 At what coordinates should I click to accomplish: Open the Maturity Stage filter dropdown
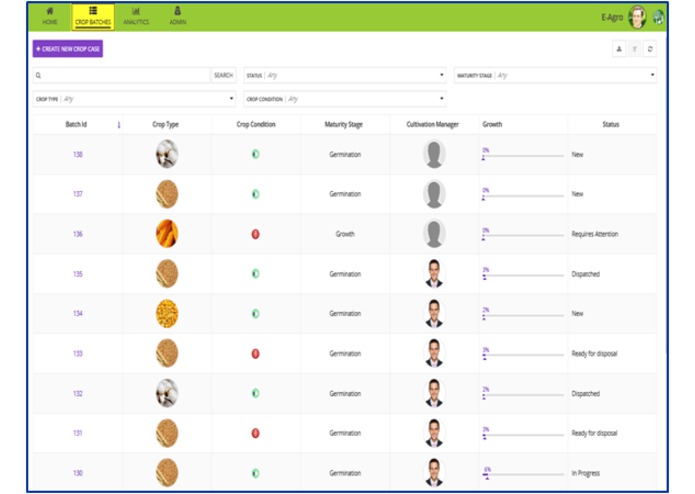[555, 75]
